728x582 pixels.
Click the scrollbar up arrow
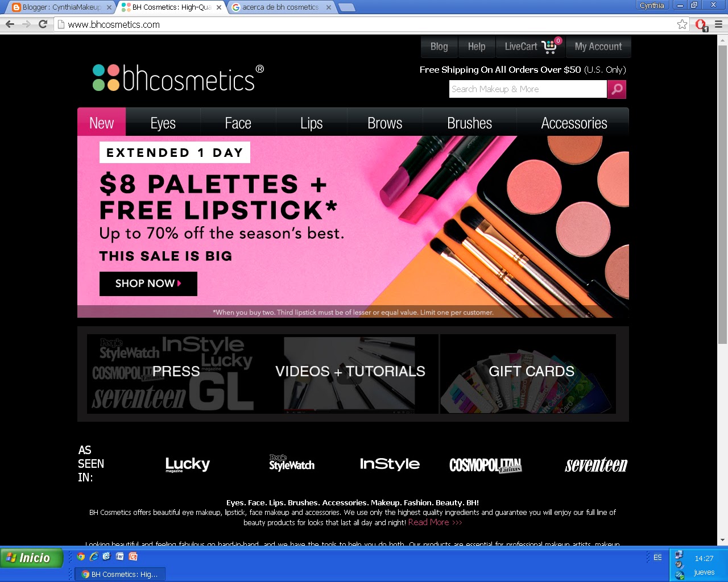(722, 40)
